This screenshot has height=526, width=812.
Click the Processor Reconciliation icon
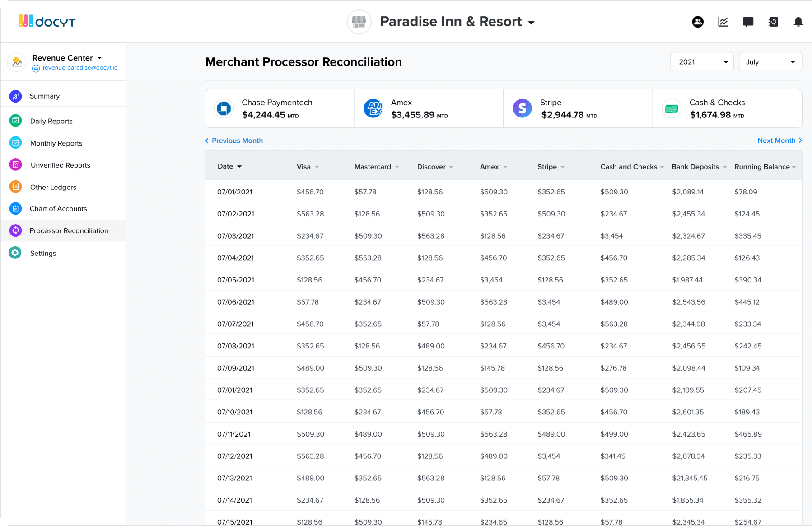click(15, 230)
